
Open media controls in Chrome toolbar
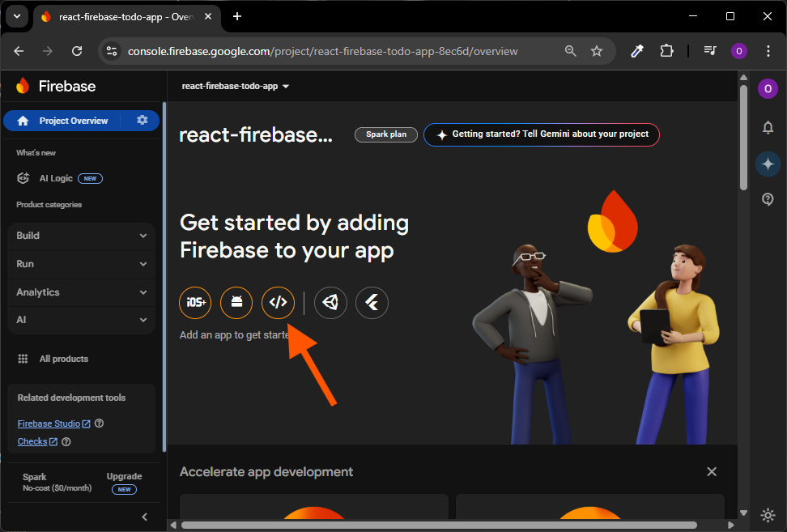coord(710,51)
